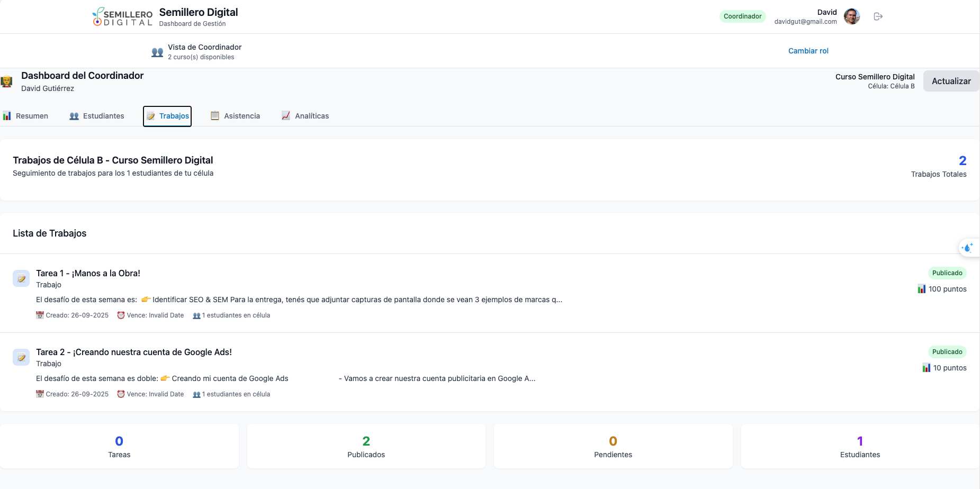980x489 pixels.
Task: Click the logout icon next to the avatar
Action: [x=878, y=16]
